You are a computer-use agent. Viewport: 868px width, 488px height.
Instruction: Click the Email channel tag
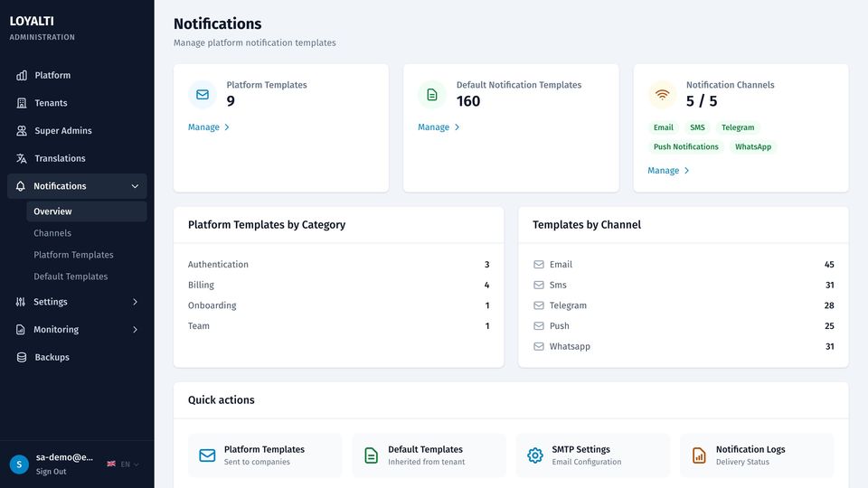663,127
